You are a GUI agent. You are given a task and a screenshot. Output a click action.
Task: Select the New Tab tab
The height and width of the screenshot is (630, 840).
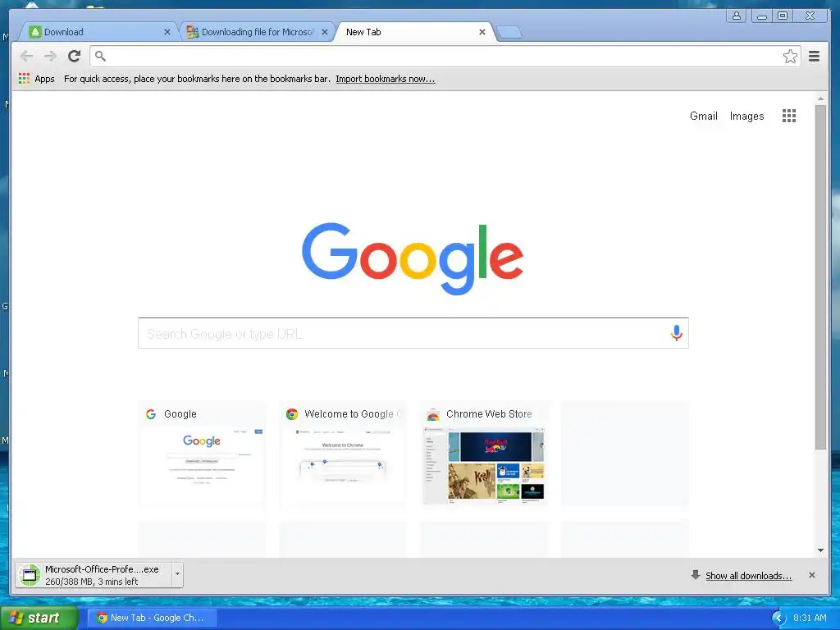pyautogui.click(x=413, y=32)
